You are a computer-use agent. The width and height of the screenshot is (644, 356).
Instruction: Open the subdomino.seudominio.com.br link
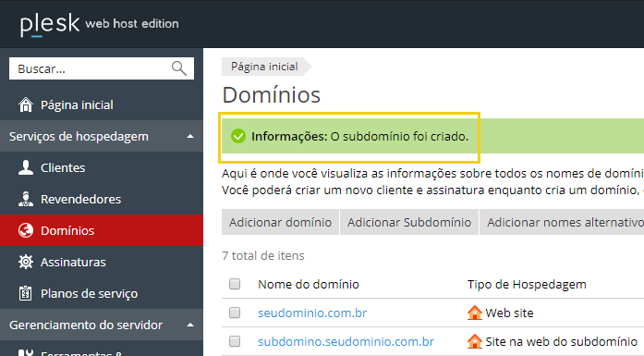346,341
